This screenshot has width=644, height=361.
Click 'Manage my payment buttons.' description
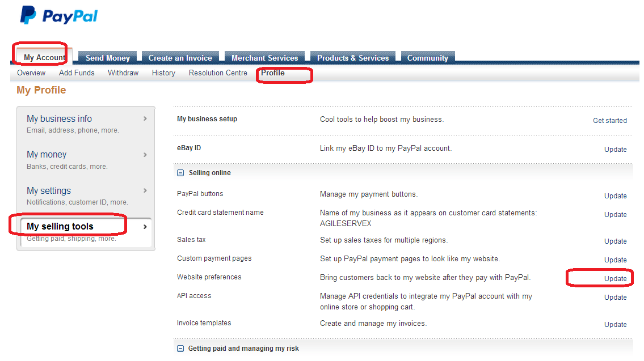tap(369, 194)
